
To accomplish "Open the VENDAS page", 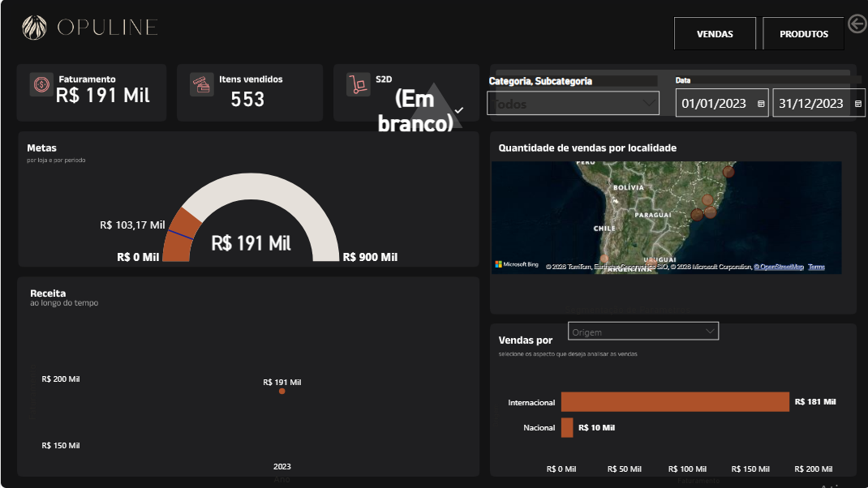I will [x=715, y=34].
